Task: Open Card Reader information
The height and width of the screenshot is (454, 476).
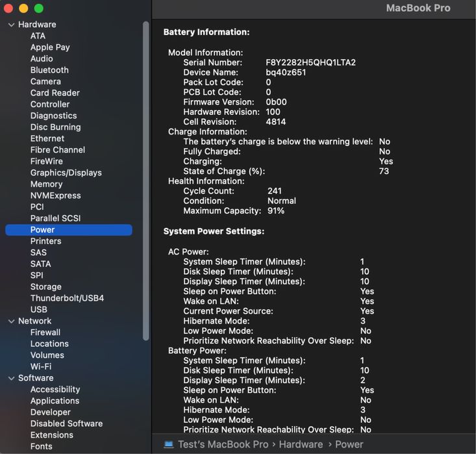Action: 55,93
